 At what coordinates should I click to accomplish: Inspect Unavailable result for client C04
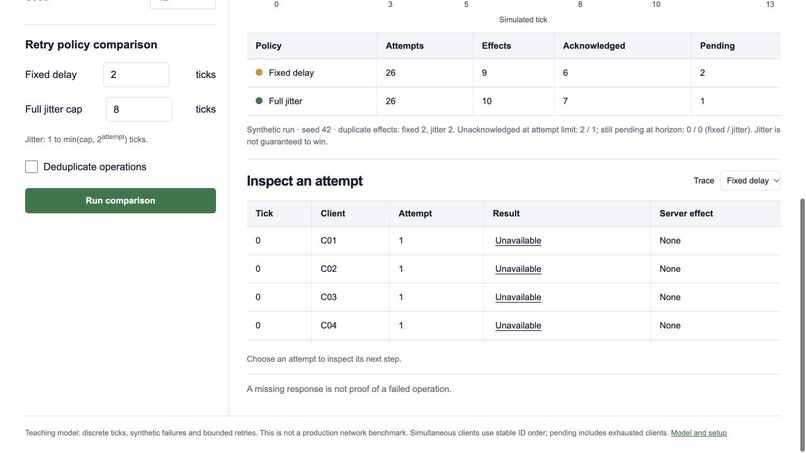click(518, 325)
